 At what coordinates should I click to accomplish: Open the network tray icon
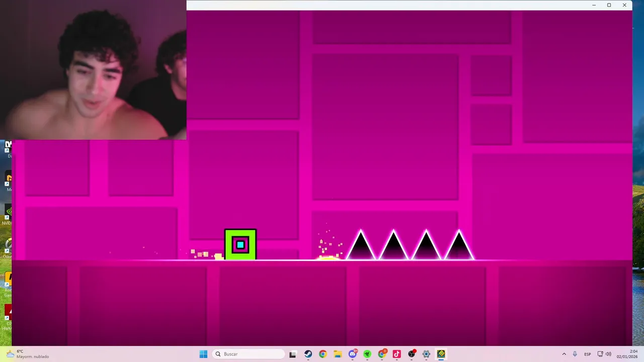(x=600, y=354)
